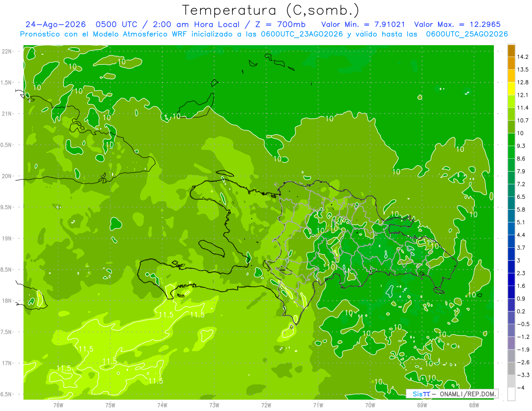
Task: Click the '17N' latitude label
Action: coord(6,363)
